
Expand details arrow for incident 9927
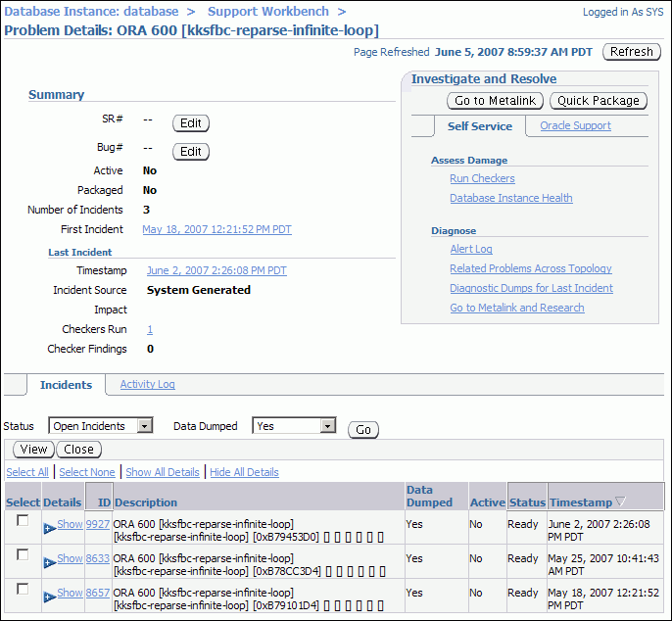point(50,528)
